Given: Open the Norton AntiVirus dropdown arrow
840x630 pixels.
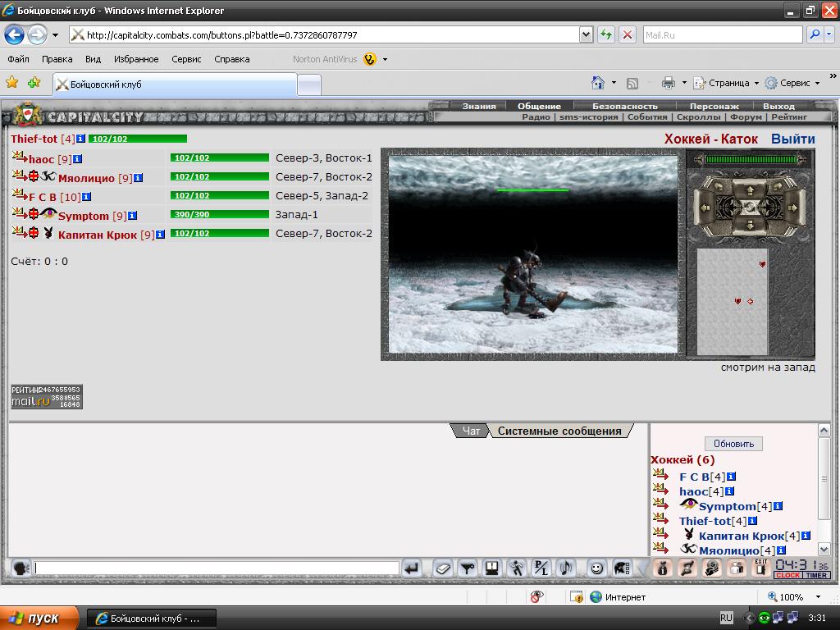Looking at the screenshot, I should [385, 59].
